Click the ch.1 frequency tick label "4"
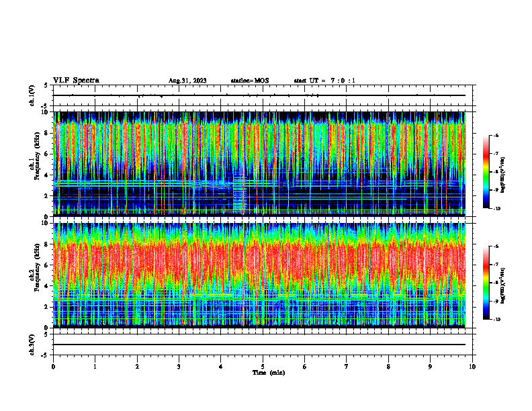 [x=47, y=175]
